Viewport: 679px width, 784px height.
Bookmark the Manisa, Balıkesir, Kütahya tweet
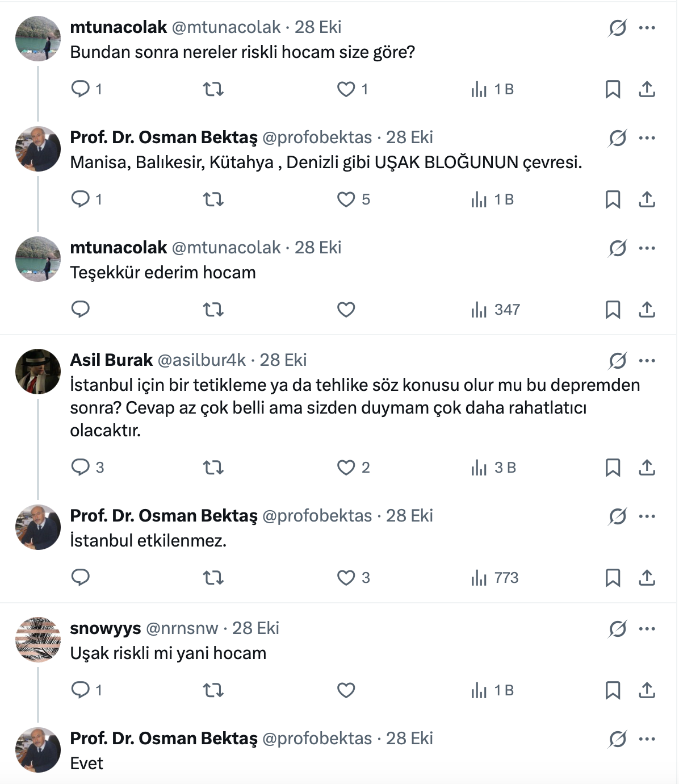click(x=613, y=199)
